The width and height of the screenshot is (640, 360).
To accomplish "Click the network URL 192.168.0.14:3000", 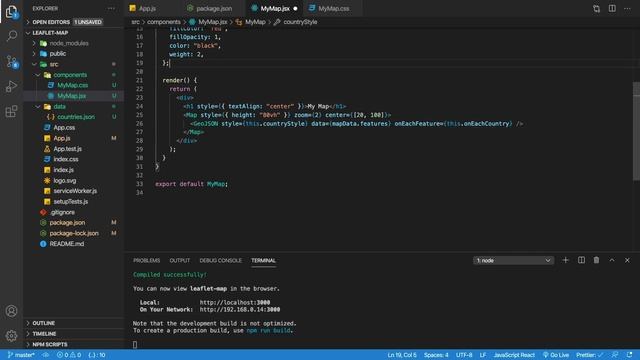I will pos(240,309).
